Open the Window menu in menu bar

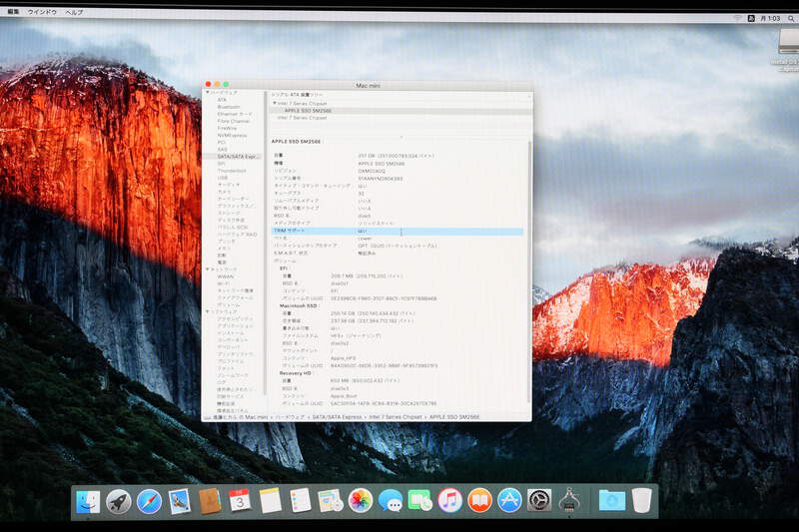42,12
